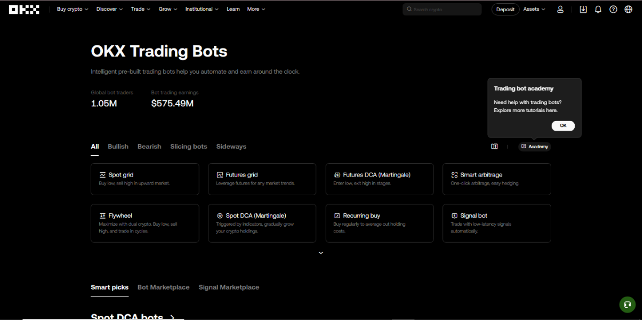This screenshot has width=644, height=320.
Task: Select the Sideways tab
Action: coord(231,146)
